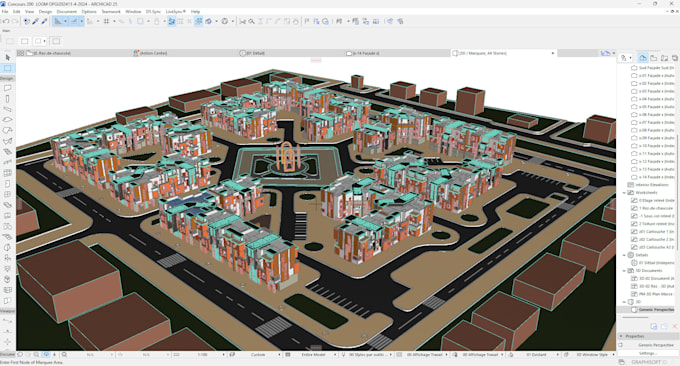Image resolution: width=680 pixels, height=366 pixels.
Task: Open the scale 1:100 dropdown
Action: tap(204, 355)
